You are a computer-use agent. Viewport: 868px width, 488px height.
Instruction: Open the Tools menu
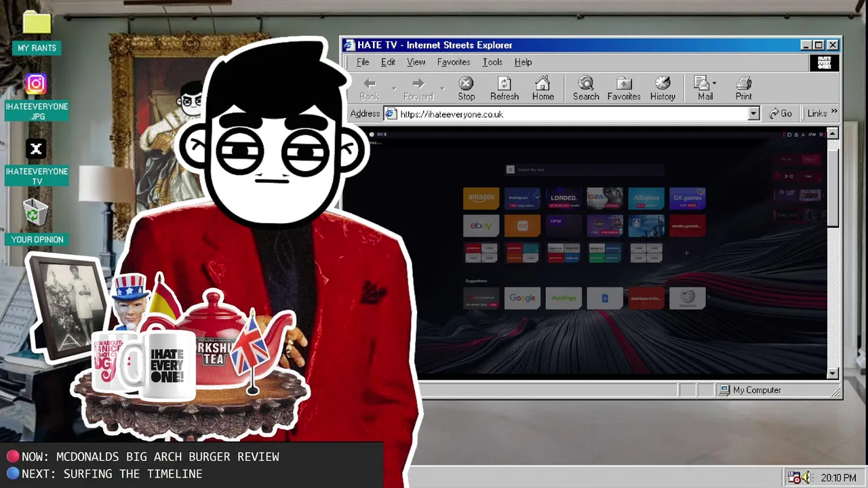(492, 62)
